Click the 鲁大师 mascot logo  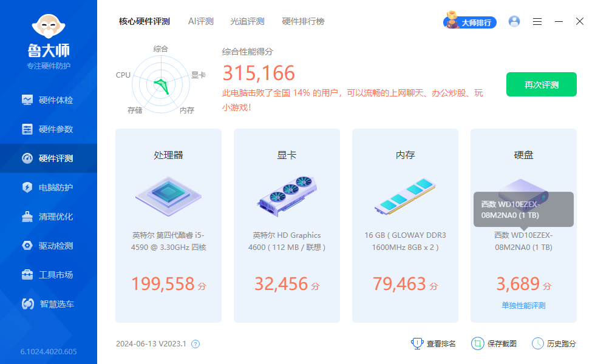click(49, 26)
